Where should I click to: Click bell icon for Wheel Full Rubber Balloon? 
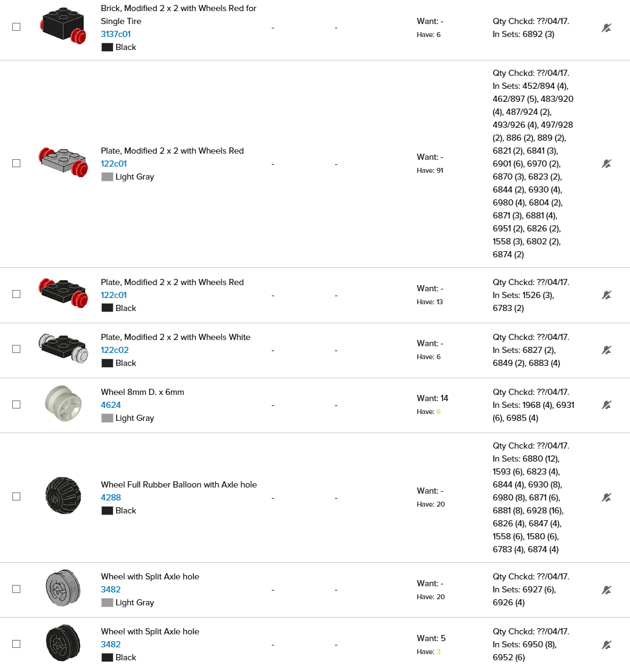607,497
